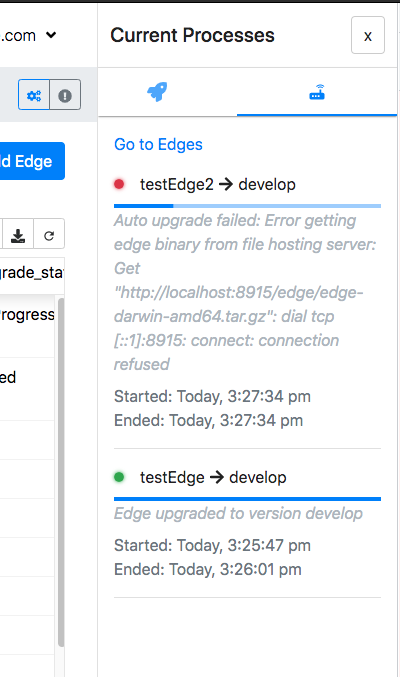Switch to the edge router tab
The image size is (400, 677).
317,92
